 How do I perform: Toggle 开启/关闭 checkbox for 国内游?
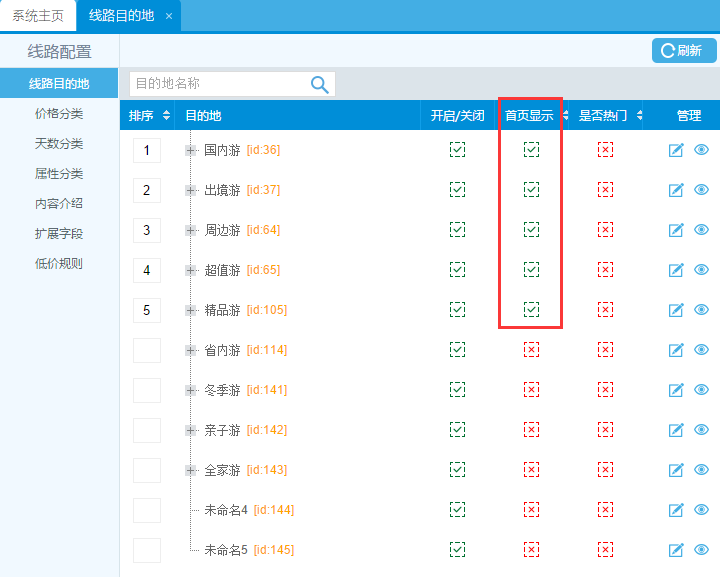tap(457, 150)
